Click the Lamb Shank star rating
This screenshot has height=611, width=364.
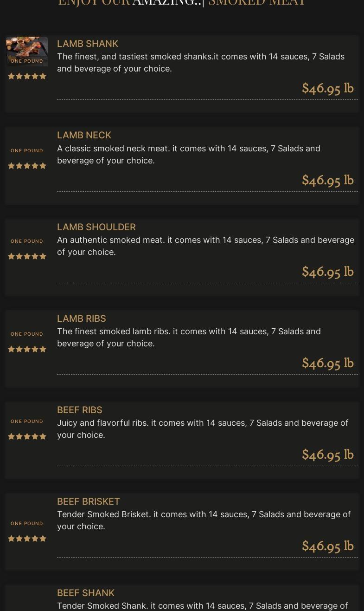coord(27,77)
